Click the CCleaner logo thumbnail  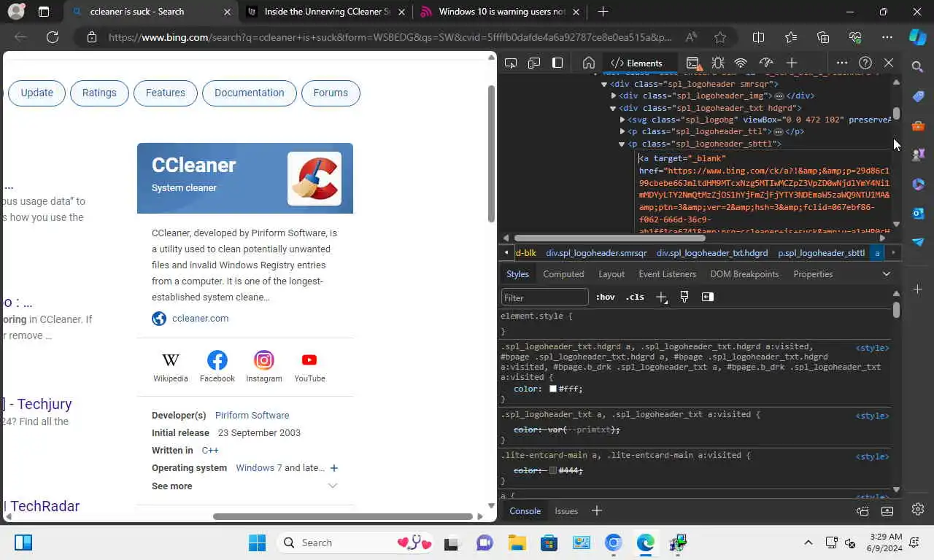coord(314,179)
